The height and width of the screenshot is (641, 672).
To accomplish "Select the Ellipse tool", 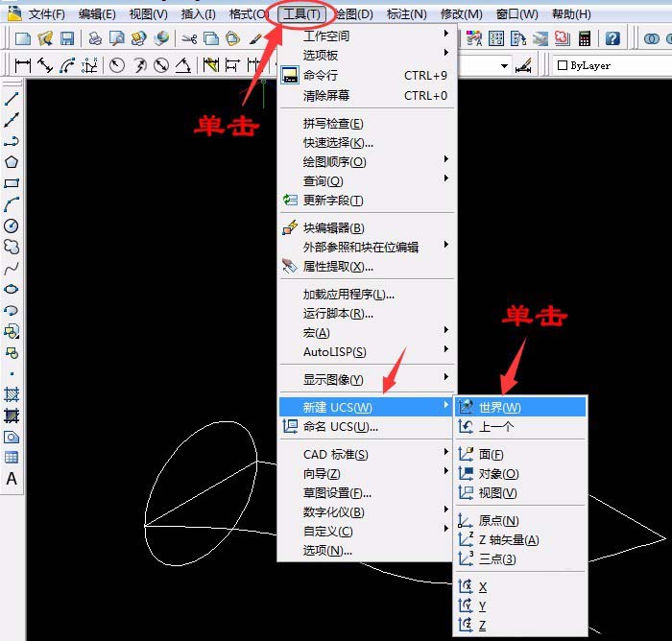I will pyautogui.click(x=12, y=289).
